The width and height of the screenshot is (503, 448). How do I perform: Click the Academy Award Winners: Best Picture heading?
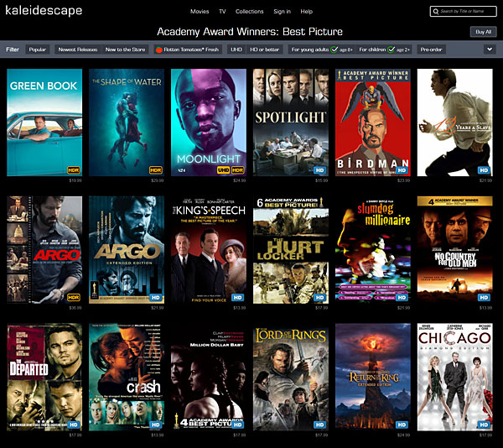tap(250, 32)
